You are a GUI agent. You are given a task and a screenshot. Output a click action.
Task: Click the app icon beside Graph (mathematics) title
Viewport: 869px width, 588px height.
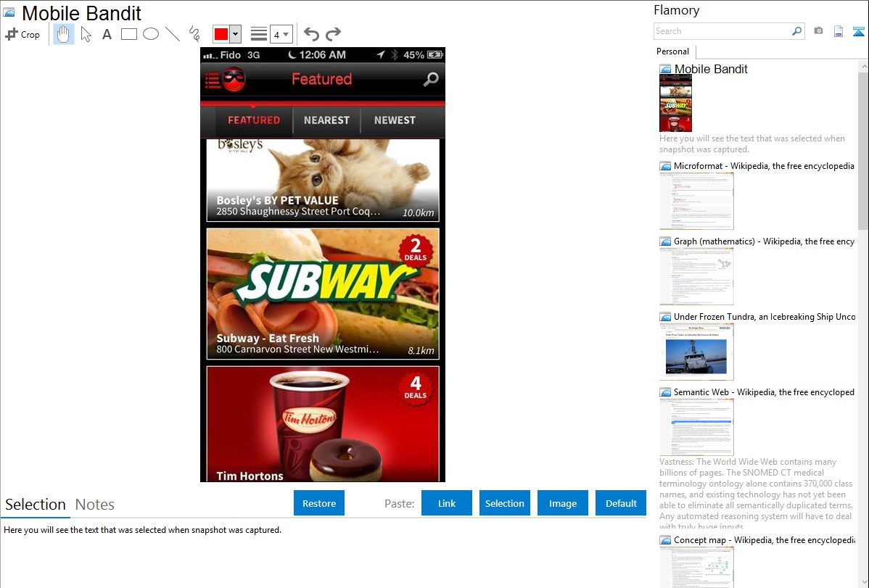coord(665,241)
